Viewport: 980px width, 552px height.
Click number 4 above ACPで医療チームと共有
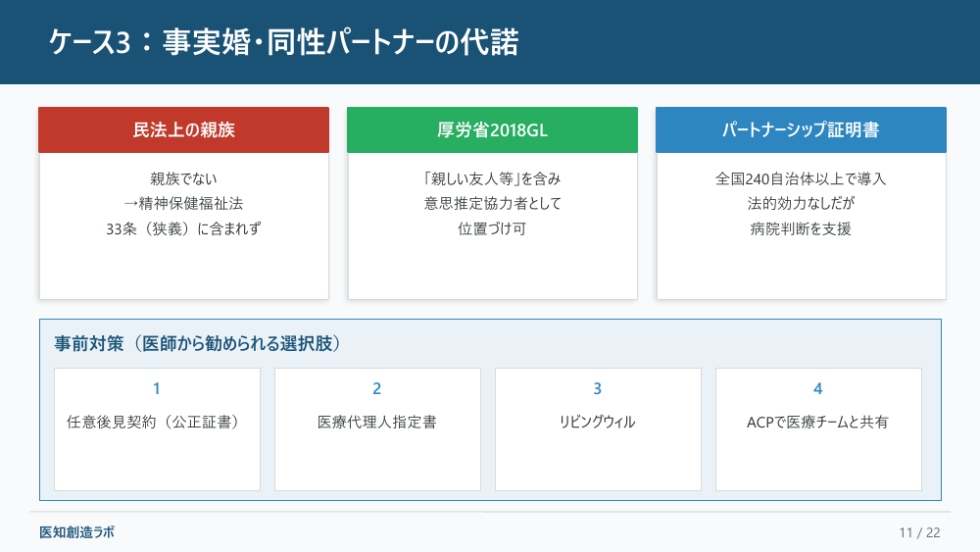click(x=817, y=389)
